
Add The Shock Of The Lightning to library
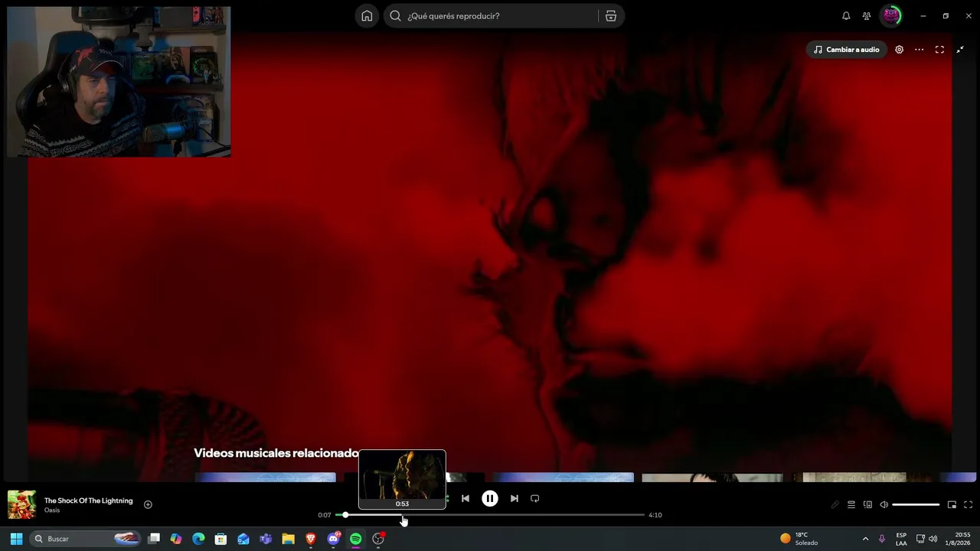click(148, 504)
